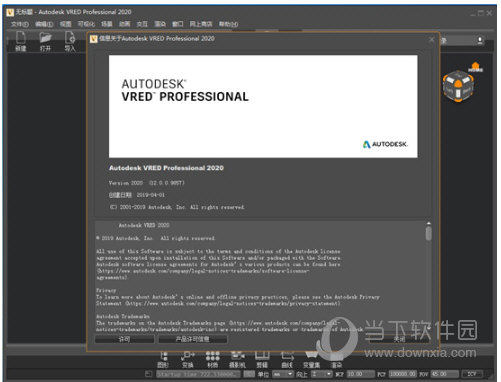Open the 帮助 (Help) menu

pos(228,24)
